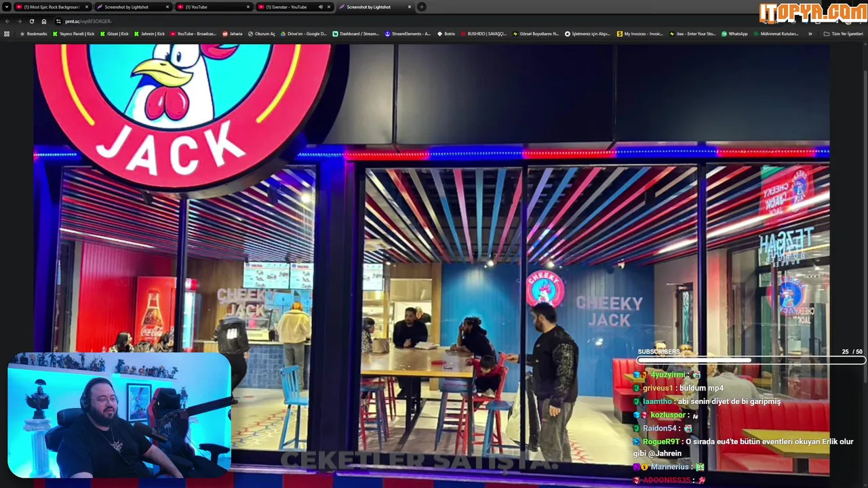This screenshot has width=868, height=488.
Task: Open YouTube - Broadcast bookmark
Action: pyautogui.click(x=193, y=33)
